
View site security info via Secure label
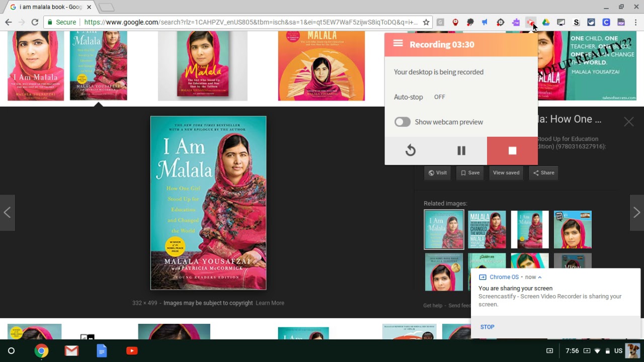61,22
